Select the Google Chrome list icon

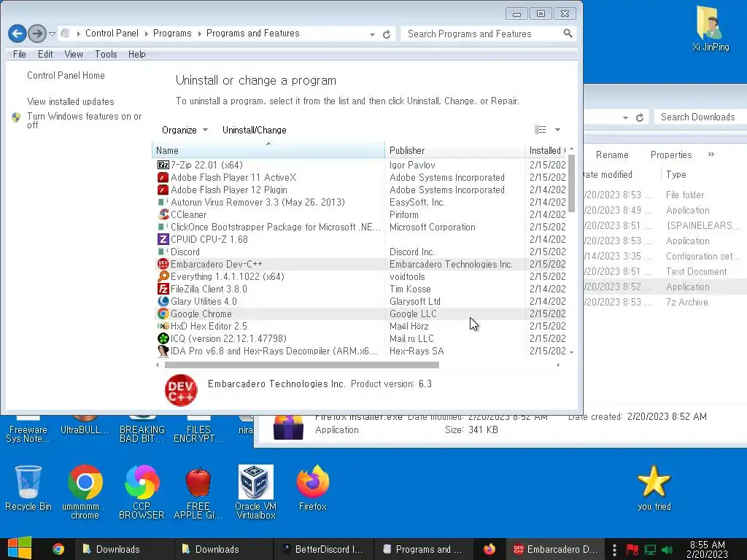tap(163, 314)
